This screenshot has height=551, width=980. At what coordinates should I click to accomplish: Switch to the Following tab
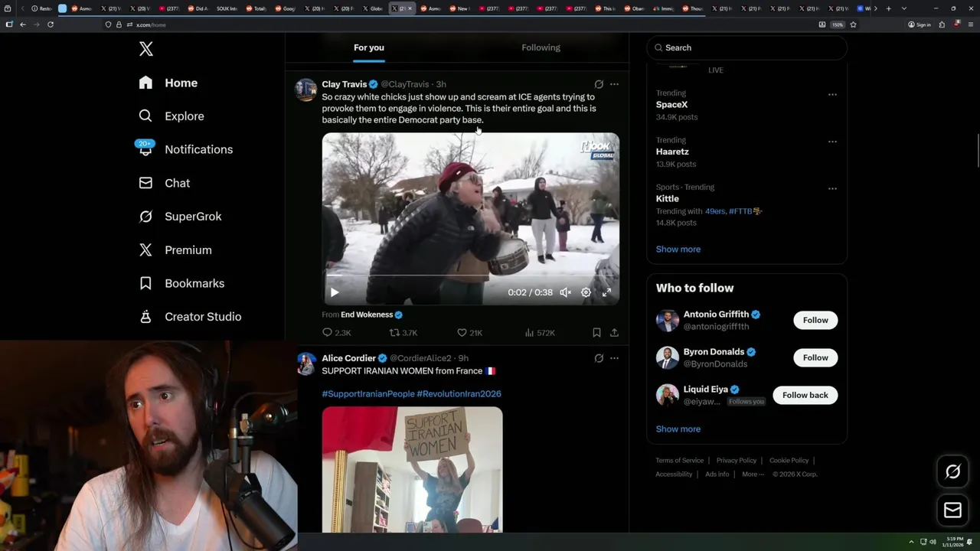(x=541, y=47)
